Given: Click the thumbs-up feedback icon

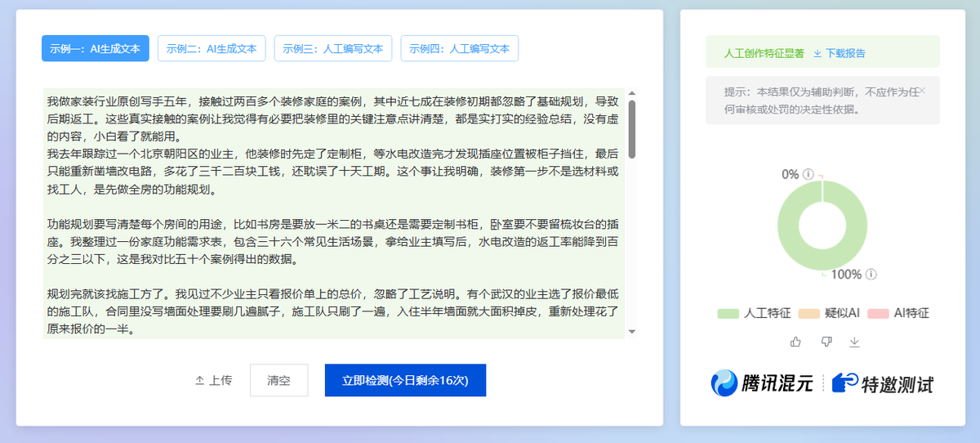Looking at the screenshot, I should pyautogui.click(x=795, y=342).
